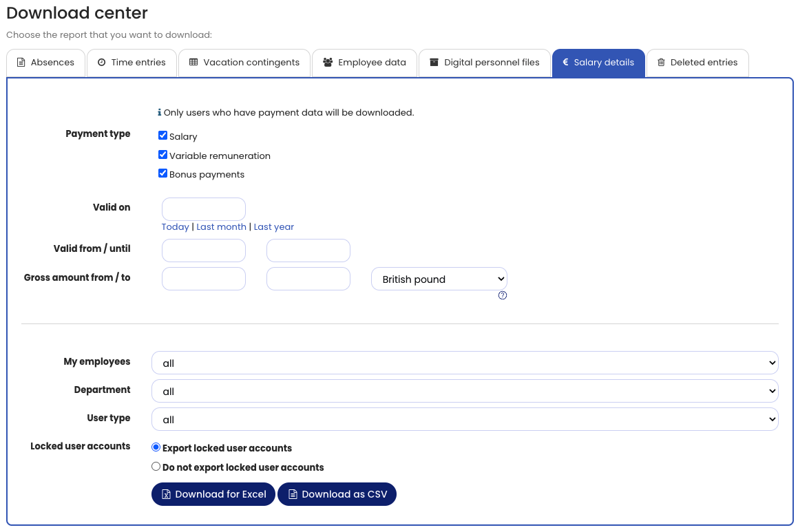Expand the My employees dropdown
Viewport: 798px width, 532px height.
coord(465,363)
